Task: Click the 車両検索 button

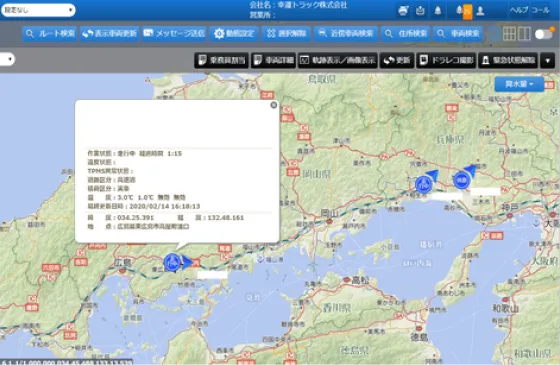Action: pyautogui.click(x=458, y=34)
